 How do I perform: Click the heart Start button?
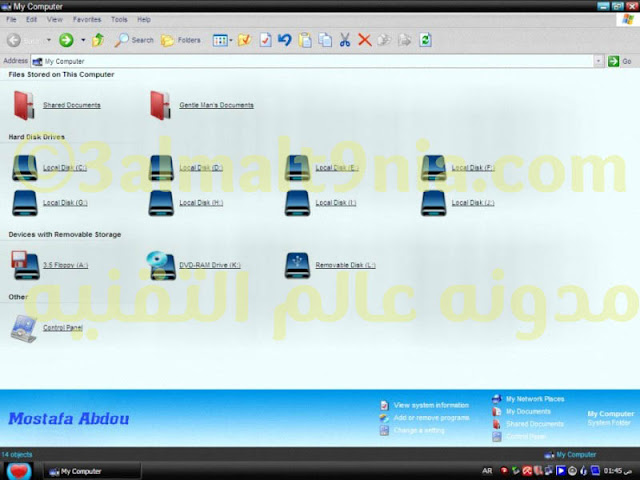click(19, 471)
